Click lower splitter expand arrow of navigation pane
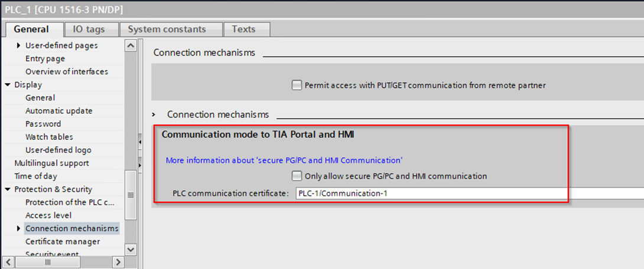 (140, 165)
